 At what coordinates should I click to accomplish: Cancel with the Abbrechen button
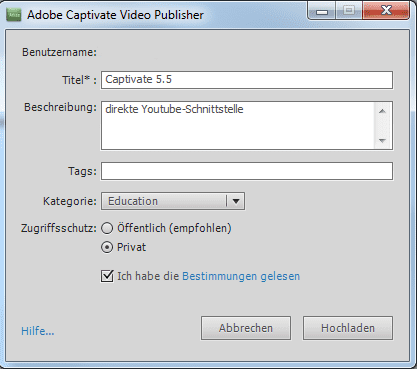click(246, 328)
